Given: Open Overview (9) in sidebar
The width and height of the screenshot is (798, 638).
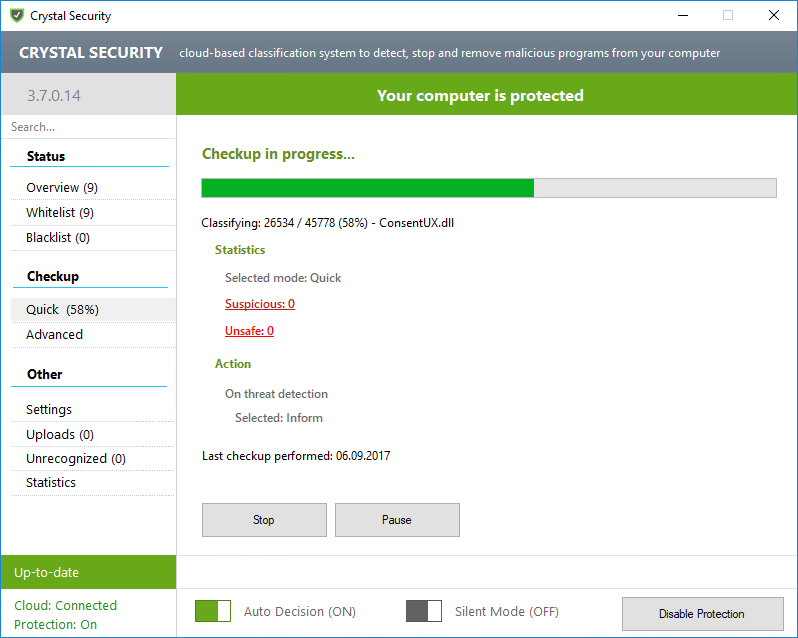Looking at the screenshot, I should [62, 188].
